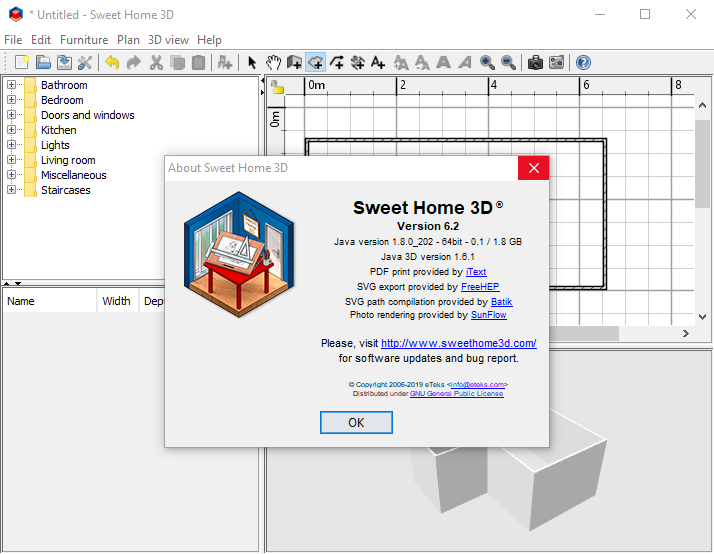
Task: Select the Pan hand tool
Action: (x=273, y=62)
